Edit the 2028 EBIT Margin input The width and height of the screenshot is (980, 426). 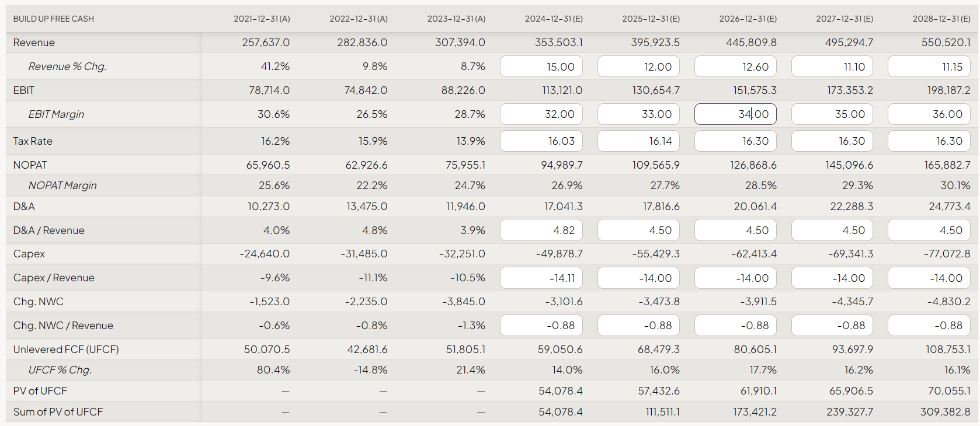coord(929,114)
